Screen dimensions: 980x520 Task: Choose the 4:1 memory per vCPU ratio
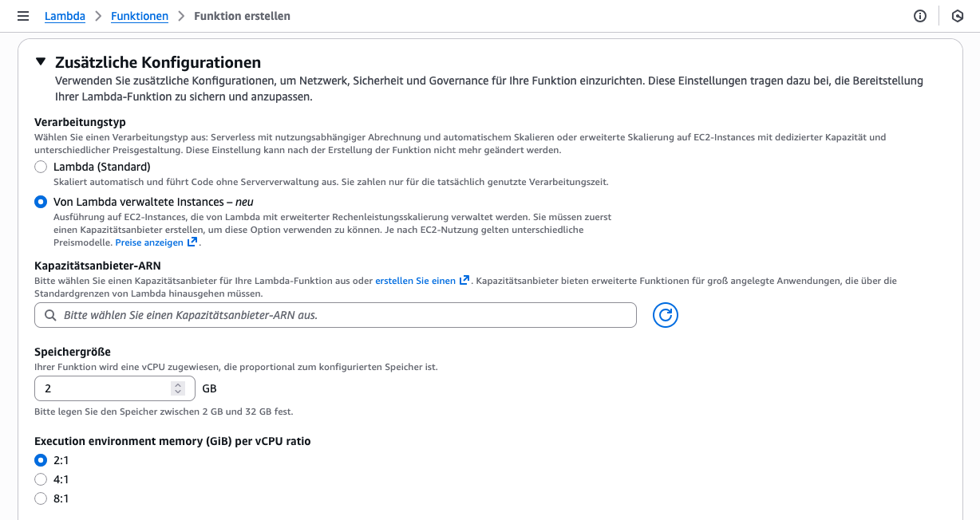41,479
